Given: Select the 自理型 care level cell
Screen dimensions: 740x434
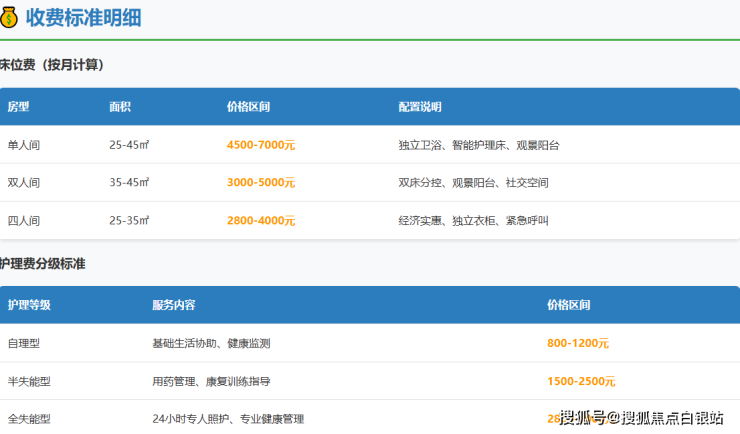Looking at the screenshot, I should (24, 343).
